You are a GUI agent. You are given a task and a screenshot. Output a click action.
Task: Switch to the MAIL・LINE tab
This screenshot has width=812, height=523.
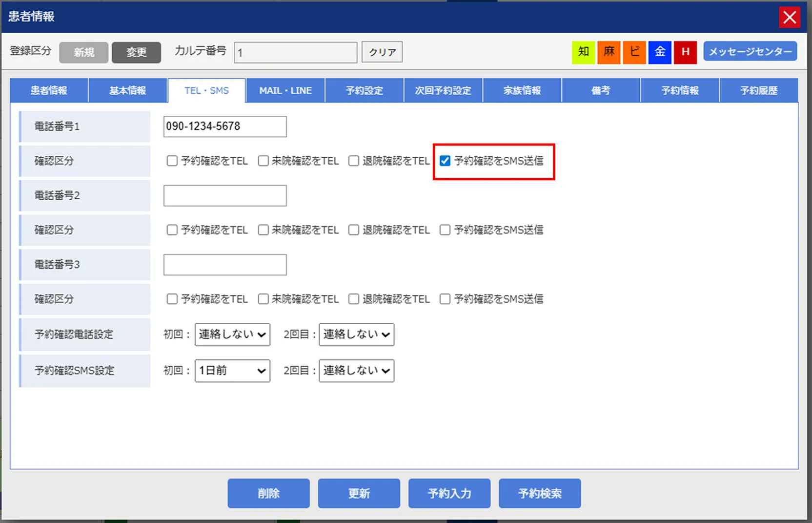pyautogui.click(x=285, y=91)
